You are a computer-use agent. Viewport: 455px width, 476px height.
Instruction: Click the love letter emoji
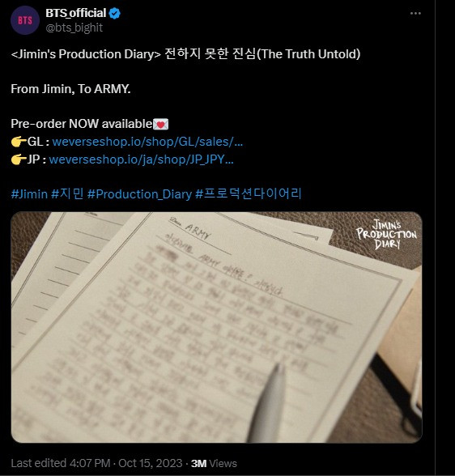pos(160,125)
